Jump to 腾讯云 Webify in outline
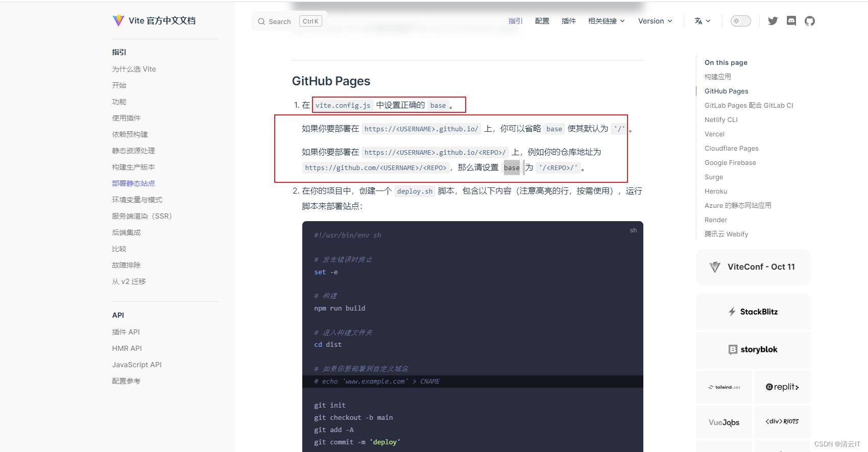This screenshot has height=452, width=868. (727, 234)
